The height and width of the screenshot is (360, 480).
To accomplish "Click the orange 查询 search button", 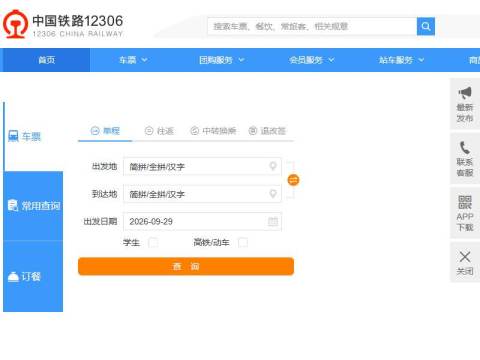I will pos(186,266).
